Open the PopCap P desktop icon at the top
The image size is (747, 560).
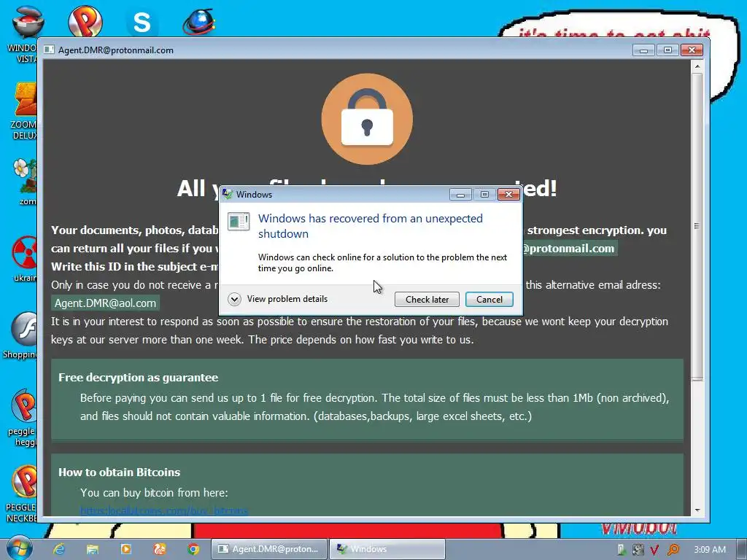[x=85, y=21]
